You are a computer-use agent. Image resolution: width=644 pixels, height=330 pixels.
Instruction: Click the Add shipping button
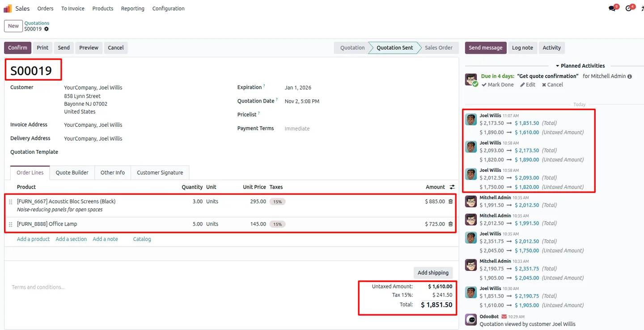(x=433, y=273)
